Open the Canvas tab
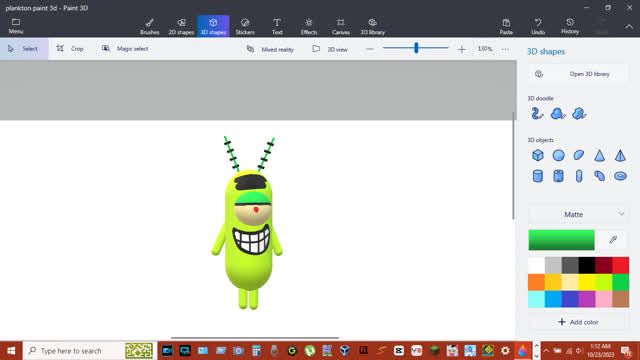The height and width of the screenshot is (360, 640). click(340, 26)
